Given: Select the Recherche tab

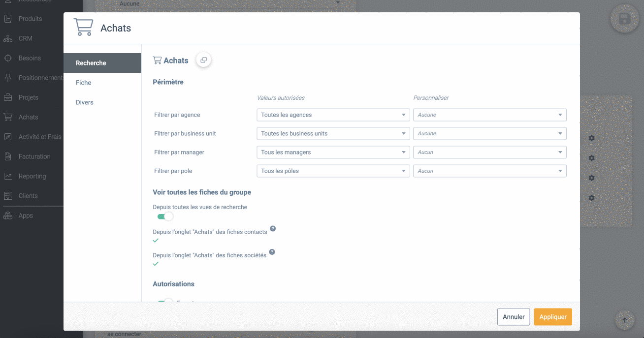Looking at the screenshot, I should point(102,63).
